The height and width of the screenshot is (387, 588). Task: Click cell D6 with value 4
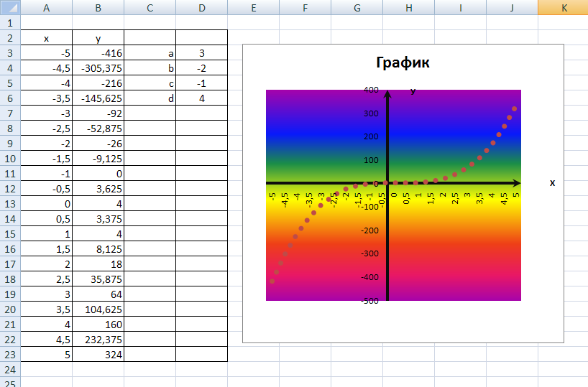click(201, 98)
